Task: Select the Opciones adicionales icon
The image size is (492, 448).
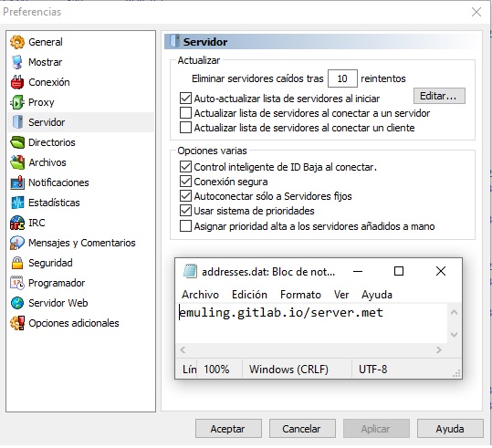Action: pyautogui.click(x=17, y=323)
